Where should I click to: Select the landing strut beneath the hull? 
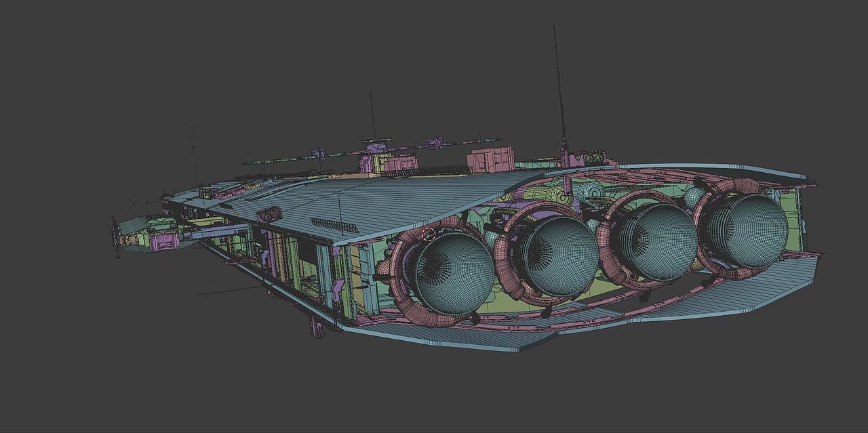[317, 327]
